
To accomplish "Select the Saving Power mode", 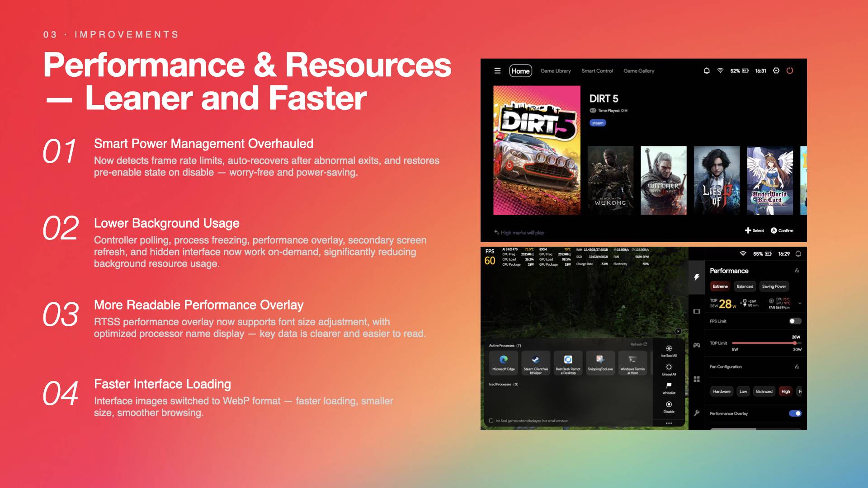I will click(774, 286).
